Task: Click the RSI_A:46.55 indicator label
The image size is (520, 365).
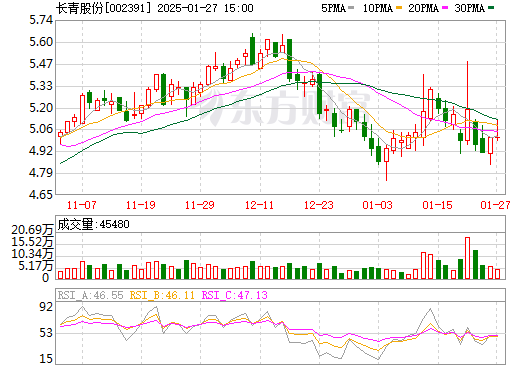Action: click(x=90, y=295)
